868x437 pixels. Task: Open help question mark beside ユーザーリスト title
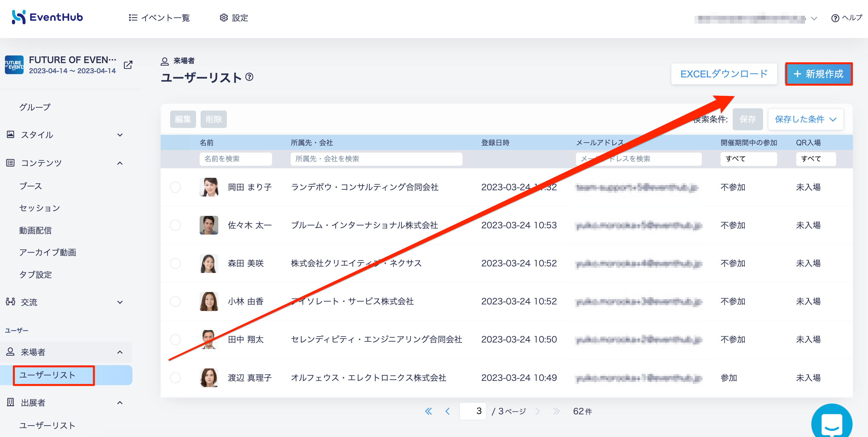[x=249, y=77]
